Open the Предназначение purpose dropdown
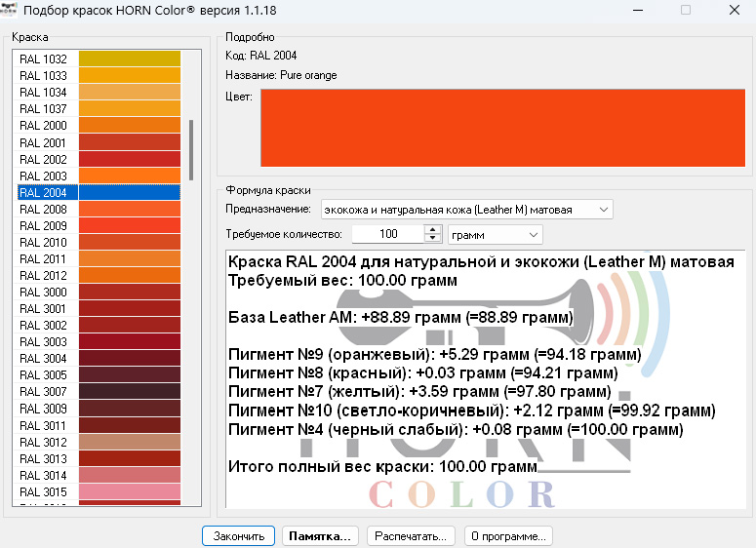The height and width of the screenshot is (548, 756). pos(466,210)
